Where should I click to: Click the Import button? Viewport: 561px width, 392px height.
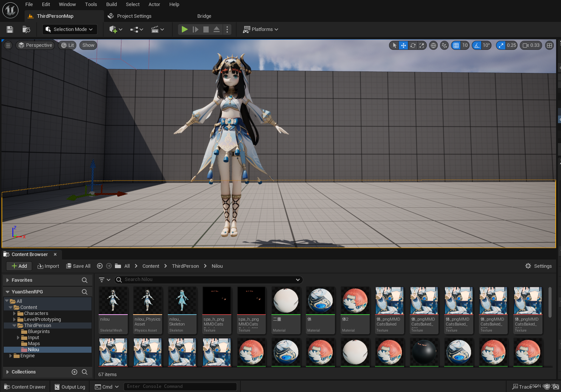[48, 266]
